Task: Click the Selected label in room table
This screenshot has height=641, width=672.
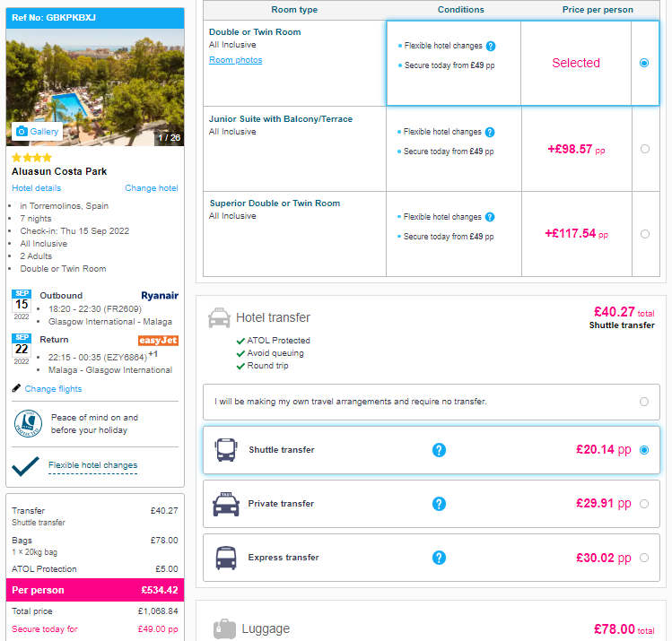Action: tap(576, 63)
